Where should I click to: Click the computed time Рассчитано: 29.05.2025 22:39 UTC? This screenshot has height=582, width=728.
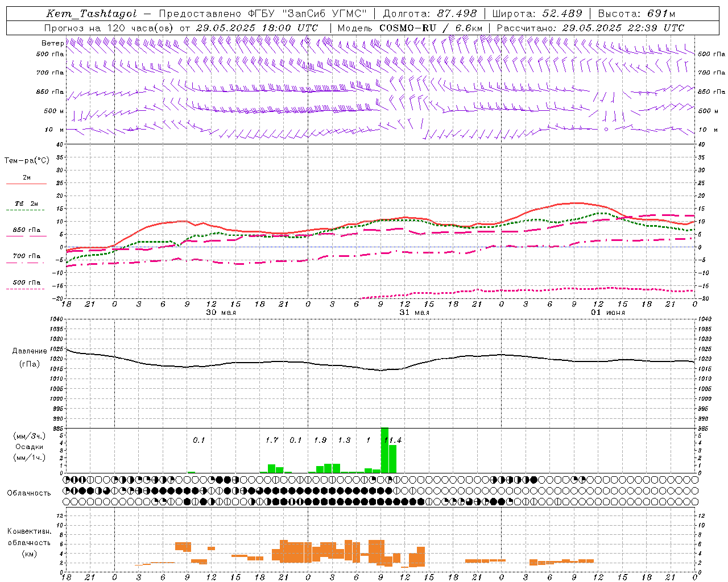pyautogui.click(x=590, y=28)
